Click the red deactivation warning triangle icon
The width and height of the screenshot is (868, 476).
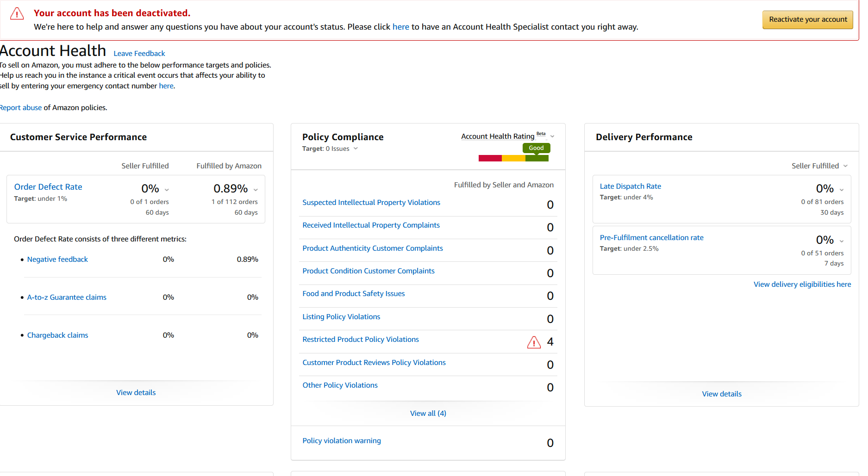(17, 13)
